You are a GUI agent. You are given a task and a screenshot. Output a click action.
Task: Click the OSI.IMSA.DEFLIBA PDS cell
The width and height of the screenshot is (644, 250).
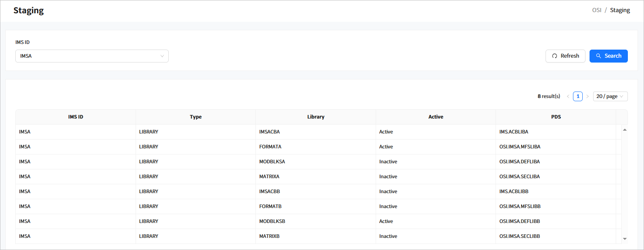(519, 162)
